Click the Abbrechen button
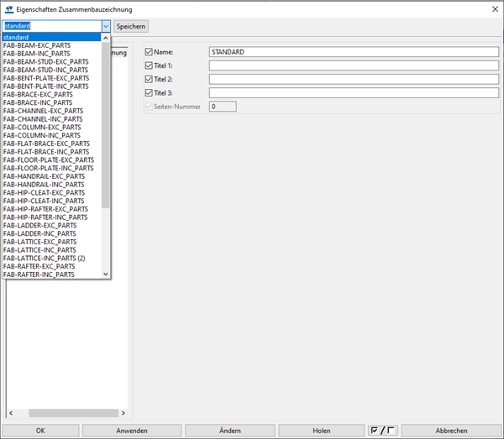Image resolution: width=504 pixels, height=439 pixels. coord(451,430)
